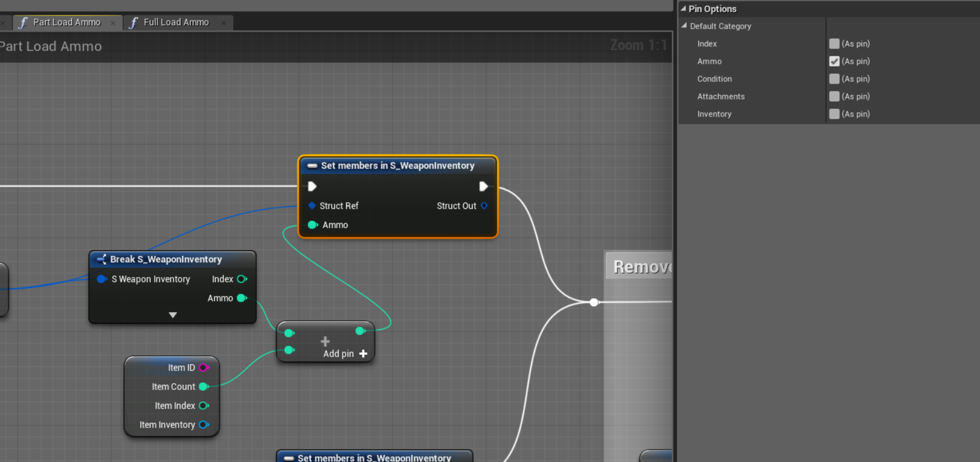Click the Struct Out output pin
This screenshot has height=462, width=980.
484,206
